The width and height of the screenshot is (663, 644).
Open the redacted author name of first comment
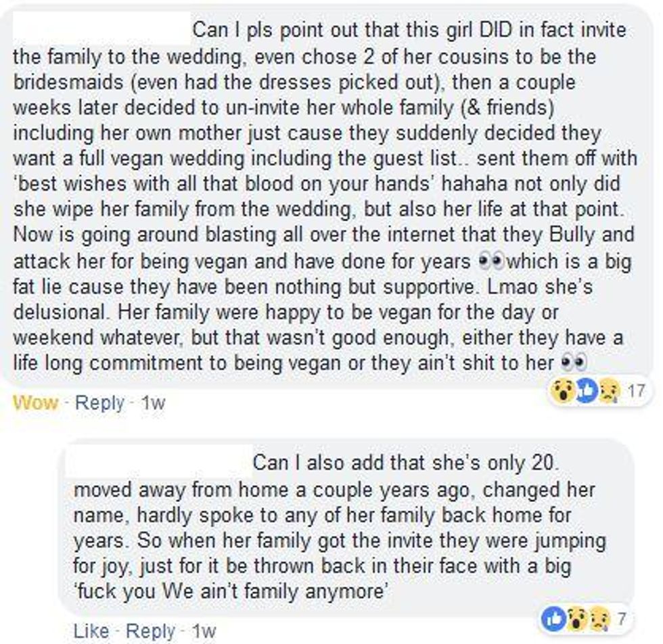[101, 29]
